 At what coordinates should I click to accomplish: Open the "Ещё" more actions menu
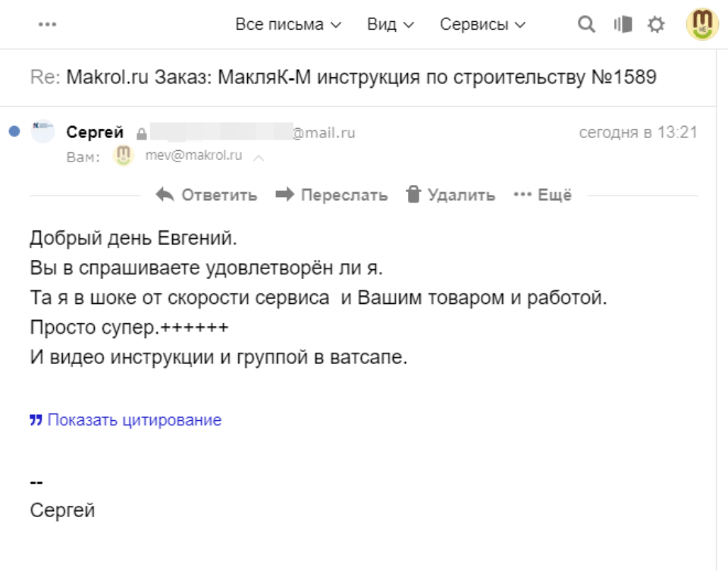pos(542,195)
